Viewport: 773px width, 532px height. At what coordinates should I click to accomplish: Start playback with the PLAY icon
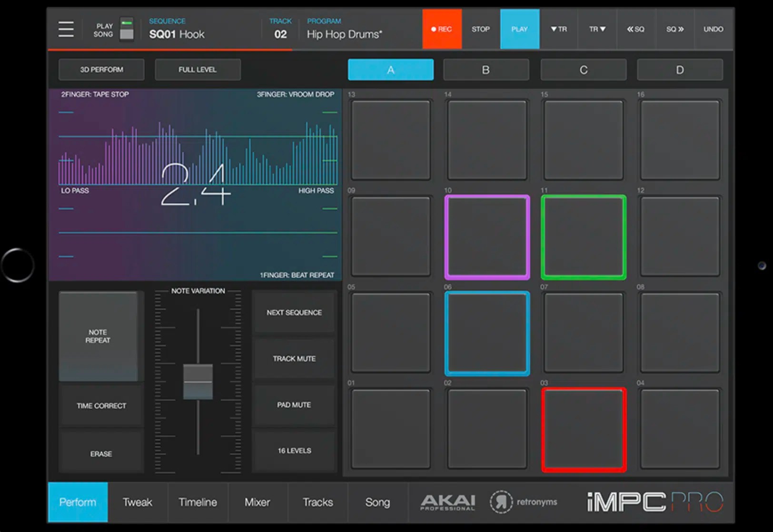tap(520, 29)
